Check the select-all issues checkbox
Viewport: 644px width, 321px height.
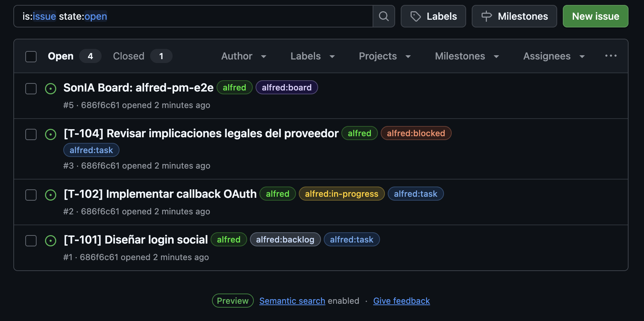31,56
